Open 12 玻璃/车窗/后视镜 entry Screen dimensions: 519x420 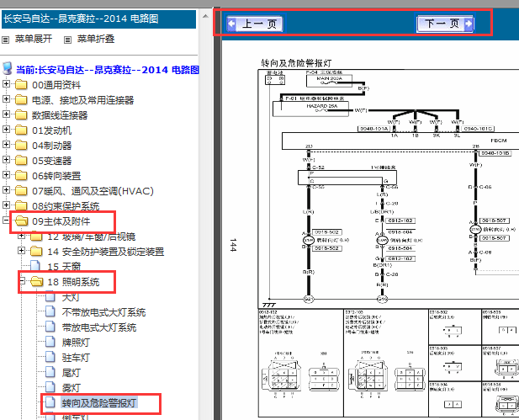[x=92, y=237]
